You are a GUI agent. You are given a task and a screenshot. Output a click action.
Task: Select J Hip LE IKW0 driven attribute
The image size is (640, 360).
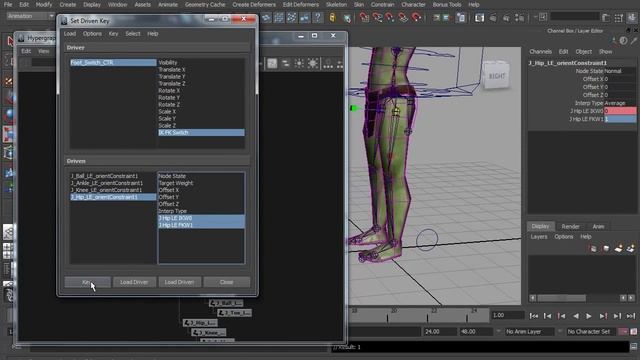[202, 218]
